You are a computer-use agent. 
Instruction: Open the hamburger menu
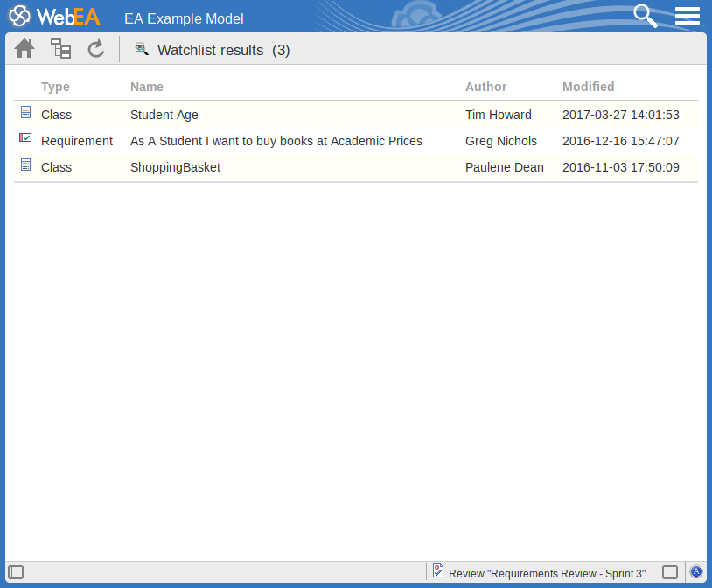coord(688,16)
